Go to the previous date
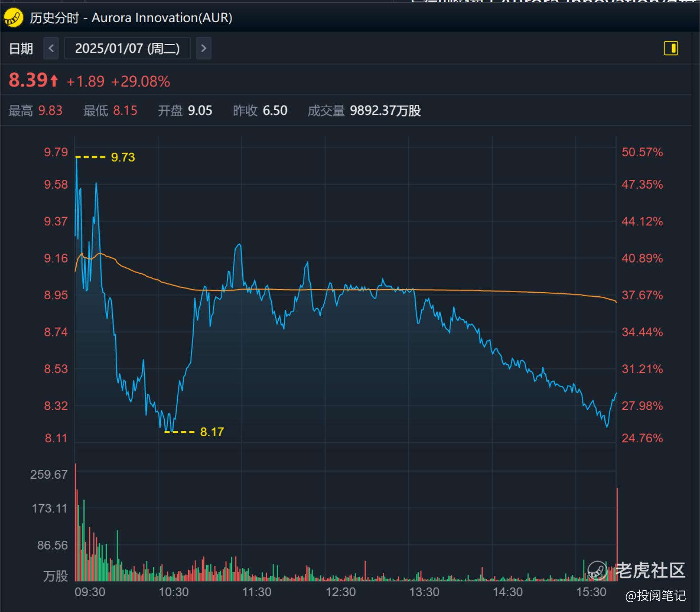The image size is (700, 612). 51,48
